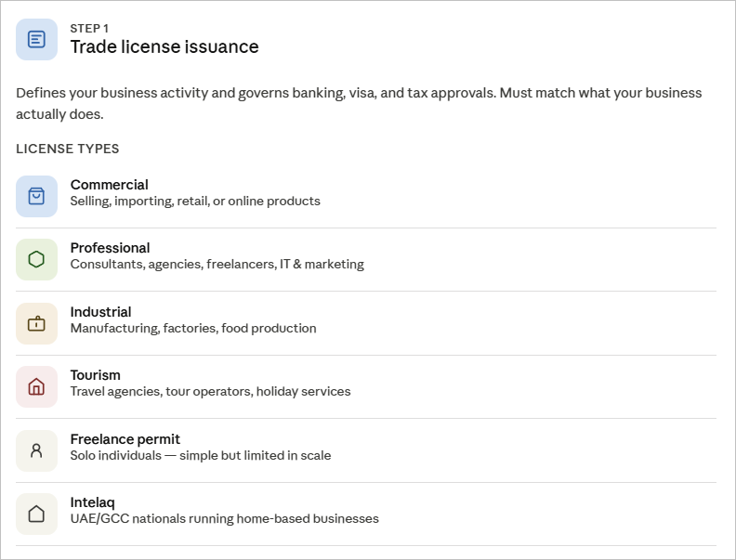
Task: Click the Commercial shopping bag icon
Action: click(x=36, y=196)
